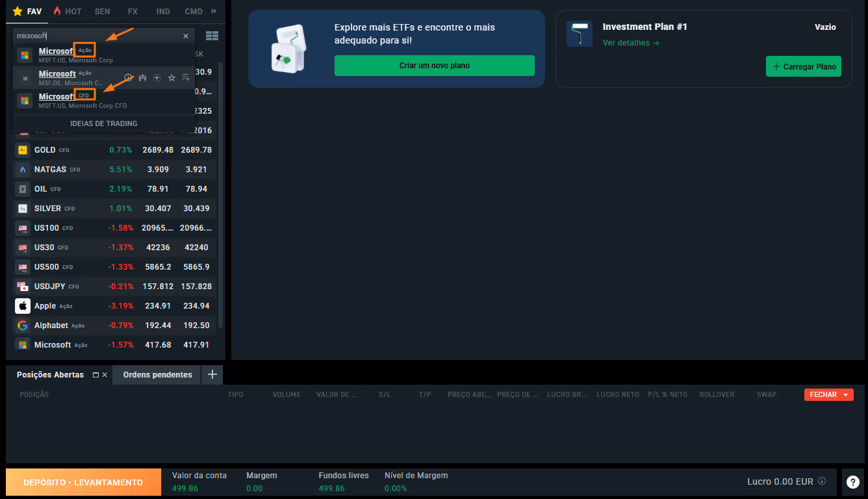The height and width of the screenshot is (499, 868).
Task: Click the ETF paint bucket illustration
Action: pyautogui.click(x=288, y=48)
